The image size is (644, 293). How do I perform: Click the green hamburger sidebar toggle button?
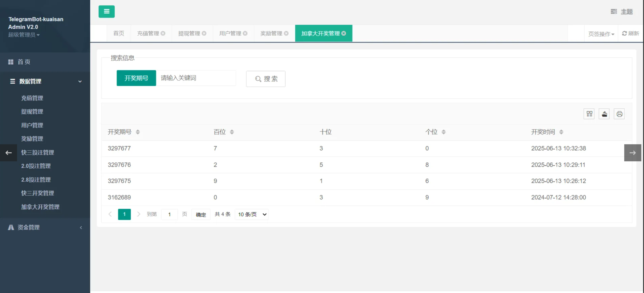tap(106, 12)
